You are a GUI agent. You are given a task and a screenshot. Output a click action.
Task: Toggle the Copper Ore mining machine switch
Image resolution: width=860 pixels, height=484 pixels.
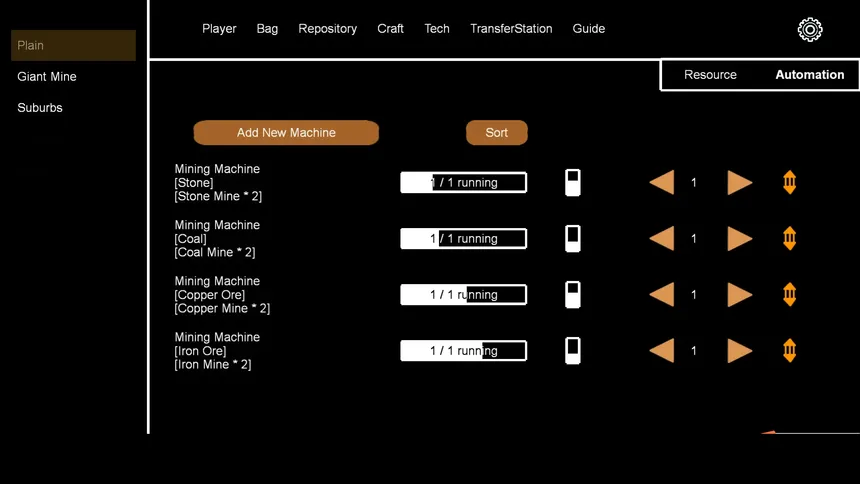tap(573, 295)
